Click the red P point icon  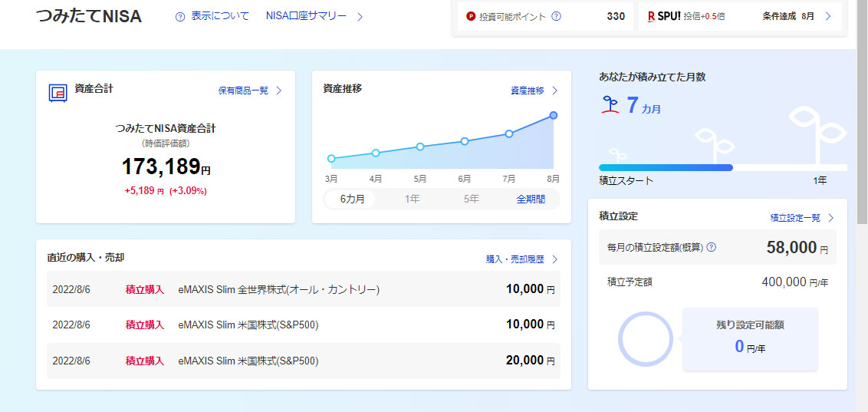(471, 16)
